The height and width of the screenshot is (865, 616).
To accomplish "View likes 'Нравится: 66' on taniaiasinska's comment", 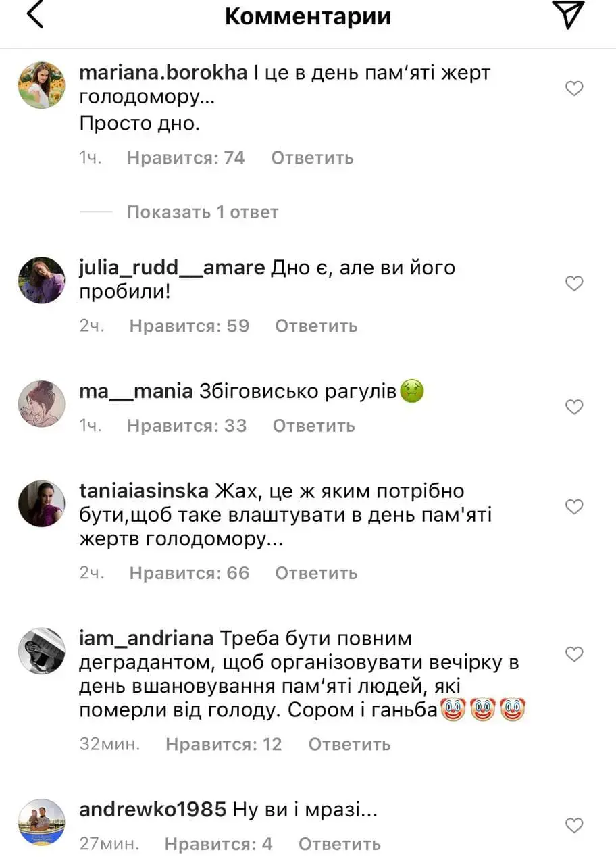I will 189,574.
